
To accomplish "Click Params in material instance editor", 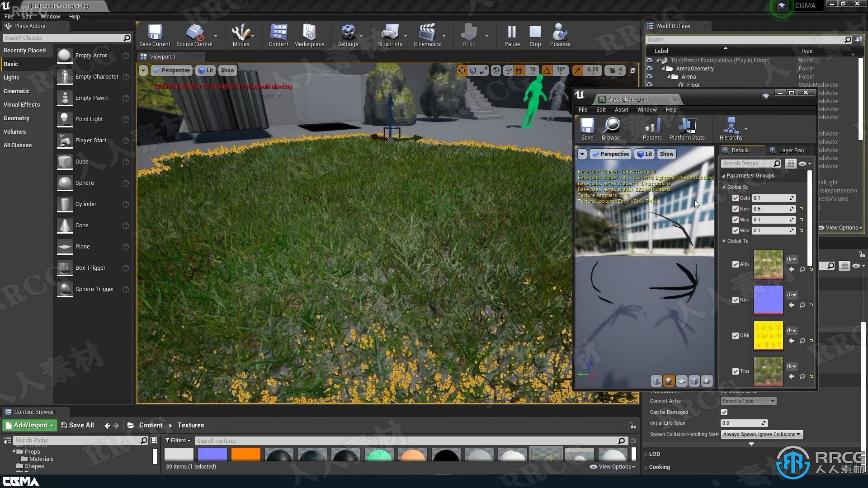I will 652,129.
